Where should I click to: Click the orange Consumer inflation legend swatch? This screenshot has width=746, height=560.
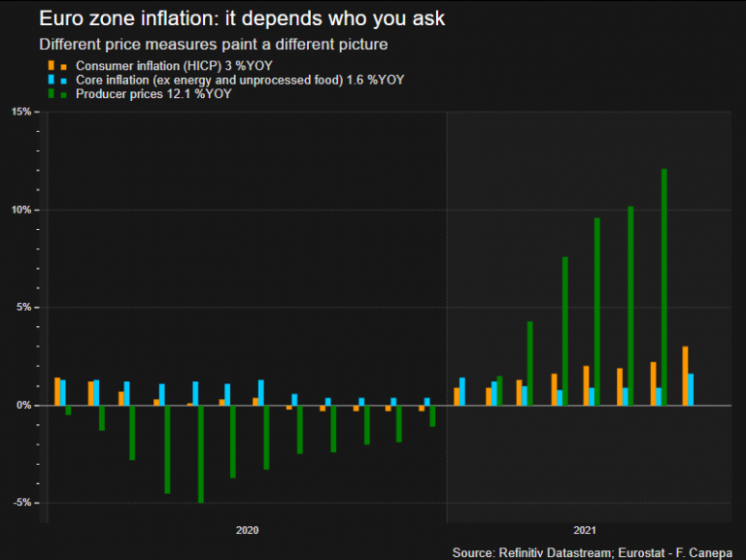(51, 65)
